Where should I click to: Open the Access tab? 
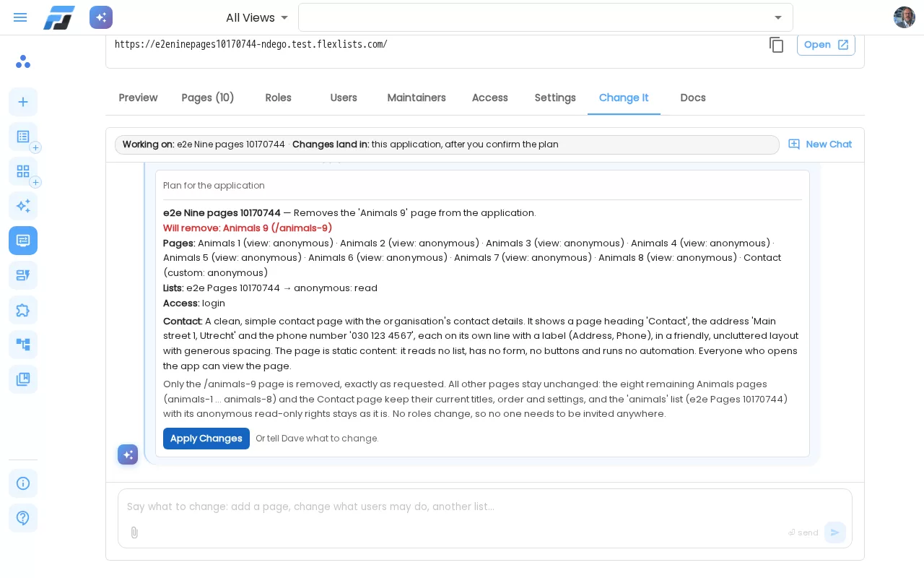490,98
